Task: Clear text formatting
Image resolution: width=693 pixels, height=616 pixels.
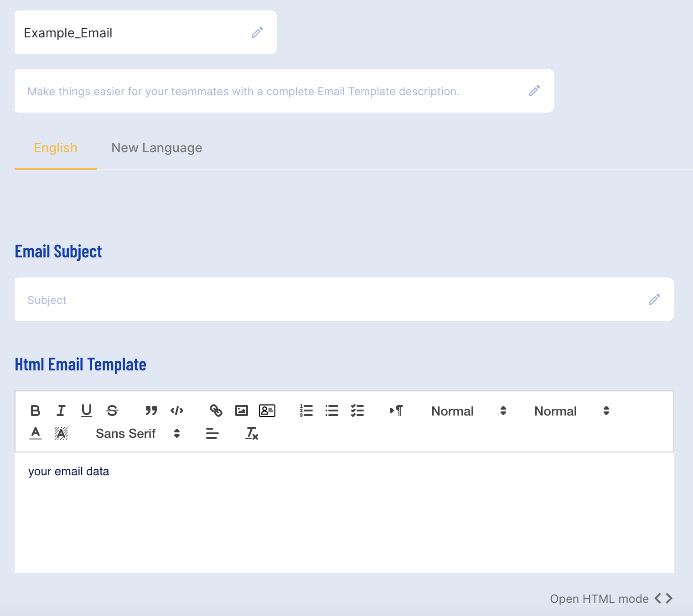Action: pyautogui.click(x=251, y=433)
